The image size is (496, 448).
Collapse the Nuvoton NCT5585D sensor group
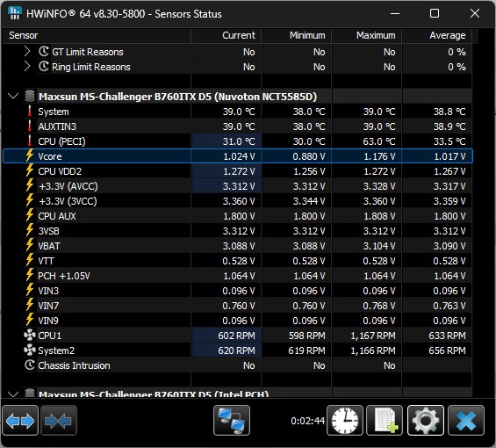pos(13,96)
